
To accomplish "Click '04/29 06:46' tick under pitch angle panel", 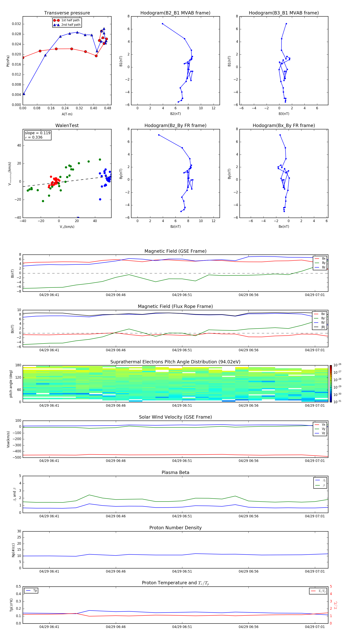I will click(x=116, y=406).
